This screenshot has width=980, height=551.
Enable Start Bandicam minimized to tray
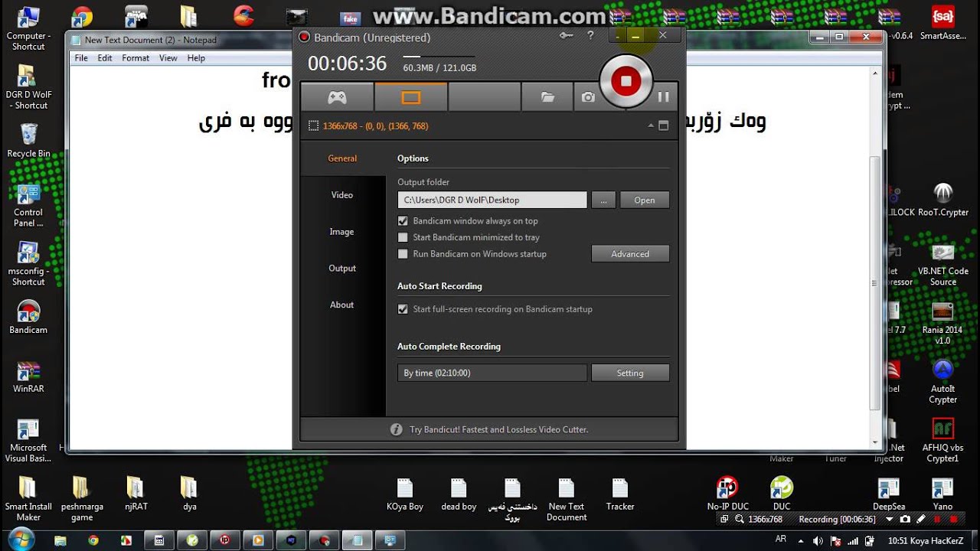click(403, 237)
